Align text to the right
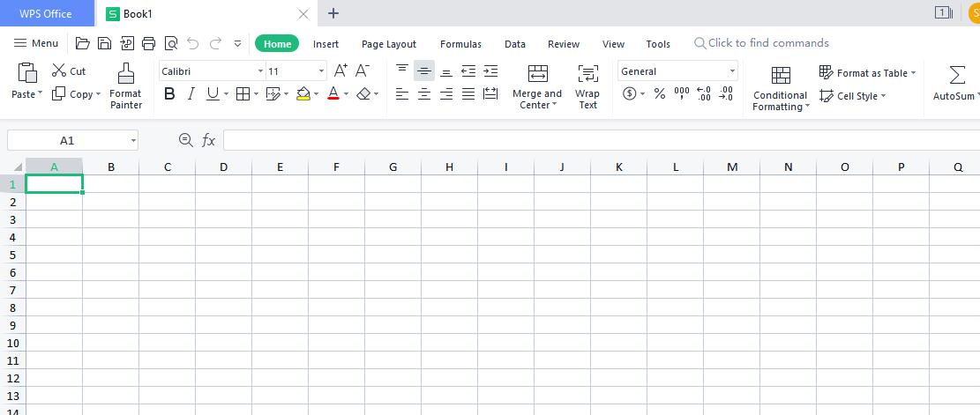 (446, 94)
